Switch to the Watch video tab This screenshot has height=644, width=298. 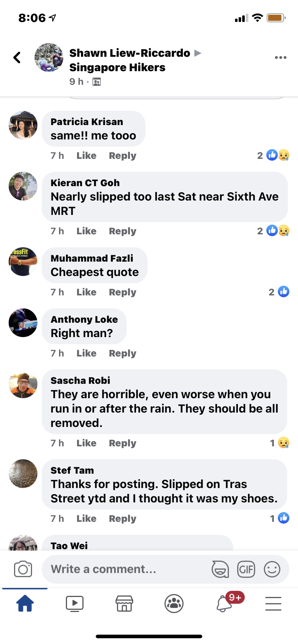(74, 603)
